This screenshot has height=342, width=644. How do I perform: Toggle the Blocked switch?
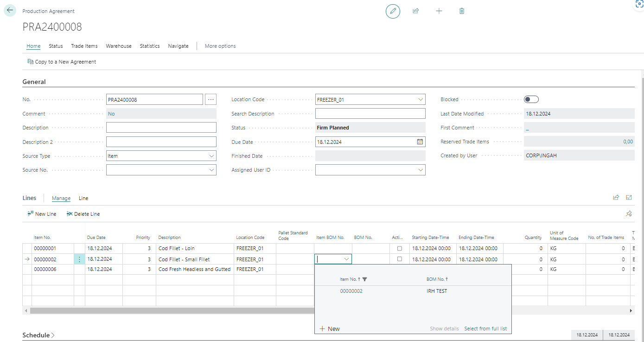click(x=531, y=99)
